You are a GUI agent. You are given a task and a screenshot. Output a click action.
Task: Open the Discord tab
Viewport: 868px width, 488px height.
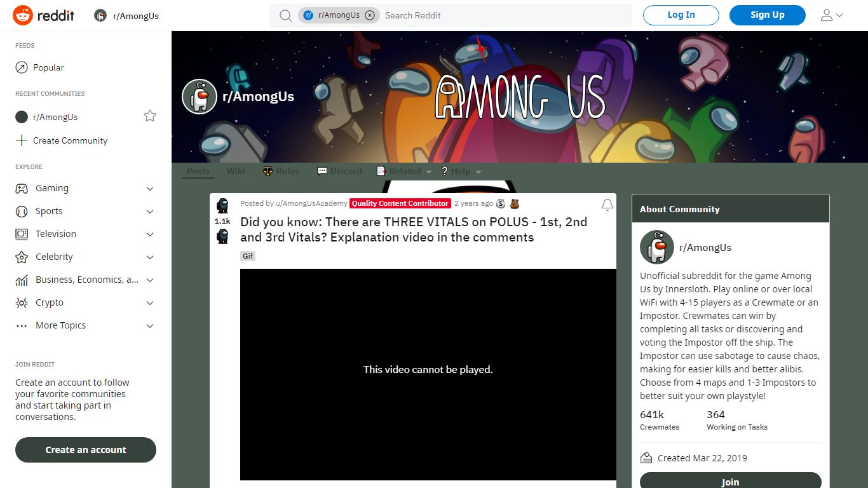339,172
